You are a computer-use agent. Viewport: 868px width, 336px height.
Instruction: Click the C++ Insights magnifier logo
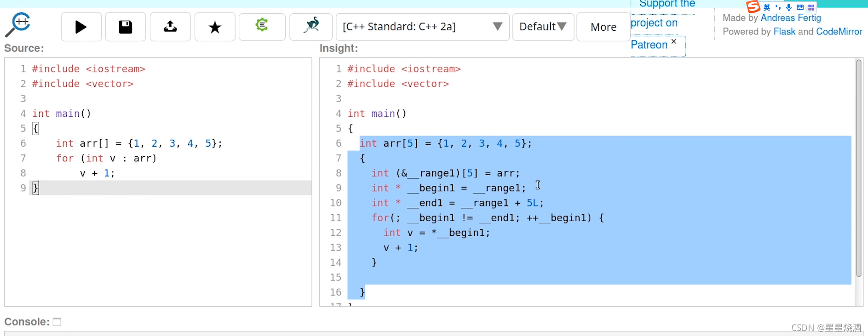[17, 25]
